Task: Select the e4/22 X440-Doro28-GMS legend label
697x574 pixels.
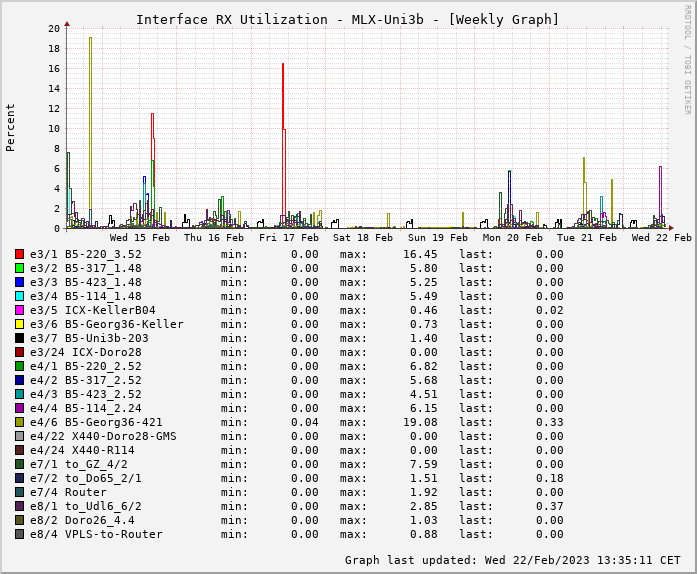Action: (x=103, y=436)
